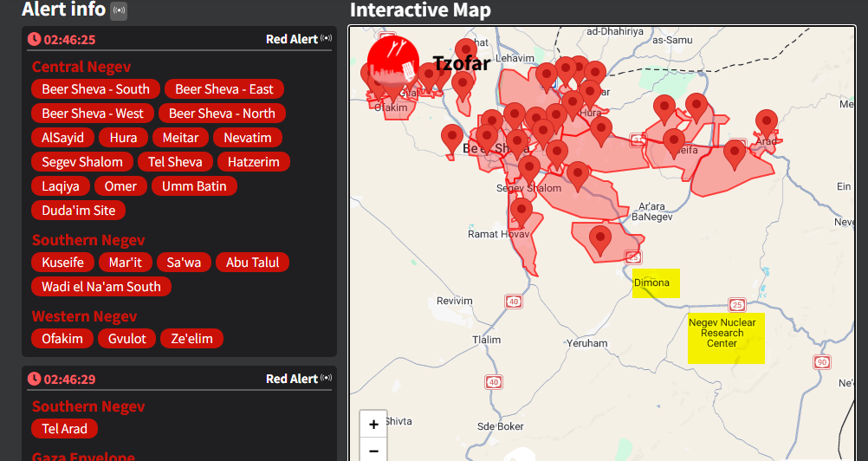Open the Tel Sheva tag

[175, 162]
